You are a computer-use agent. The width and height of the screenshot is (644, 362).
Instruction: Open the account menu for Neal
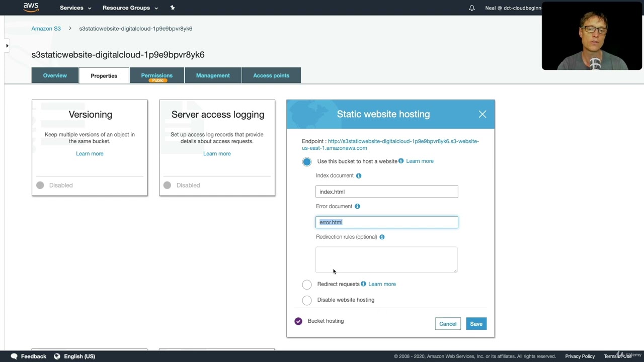click(513, 8)
